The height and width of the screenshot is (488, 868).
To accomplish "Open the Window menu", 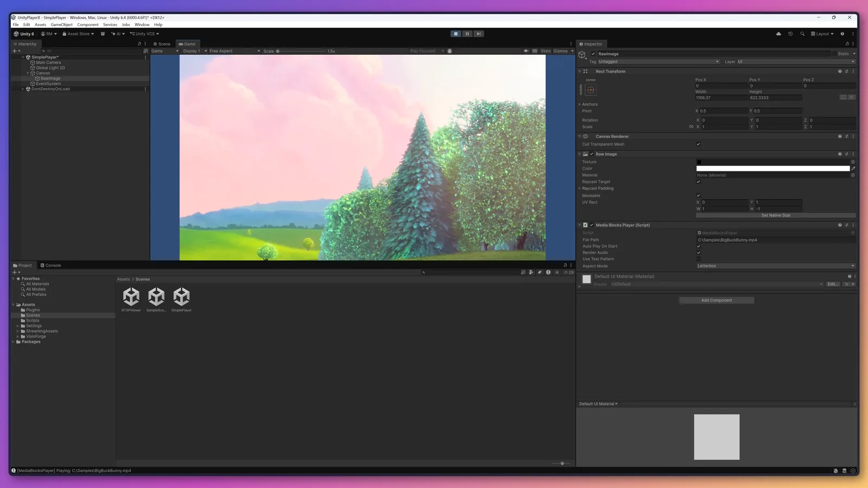I will click(x=142, y=24).
